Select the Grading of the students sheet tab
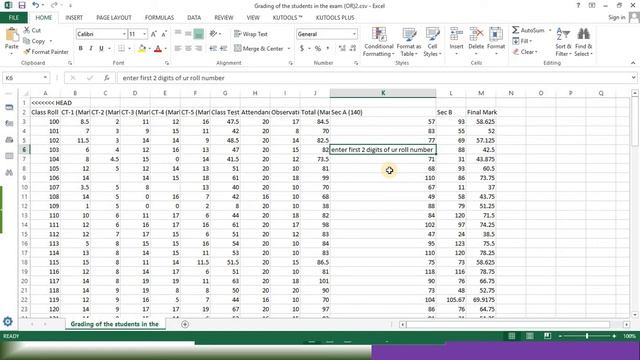The height and width of the screenshot is (360, 640). pos(115,324)
